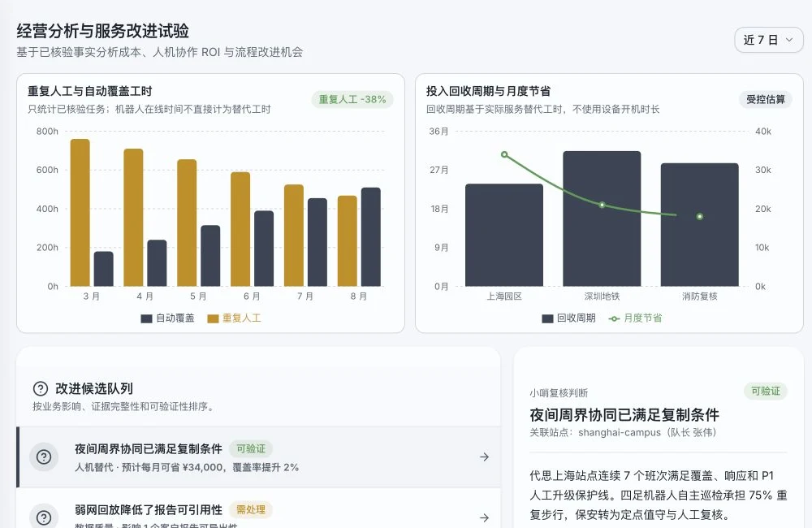
Task: Click the 夜间周界协同已满足复制条件 detail panel heading
Action: pyautogui.click(x=624, y=414)
